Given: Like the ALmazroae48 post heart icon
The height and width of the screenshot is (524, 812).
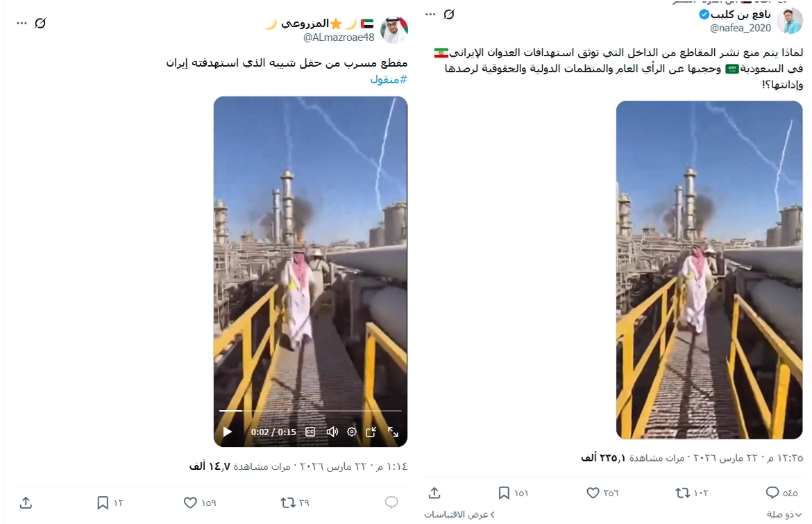Looking at the screenshot, I should (x=191, y=502).
